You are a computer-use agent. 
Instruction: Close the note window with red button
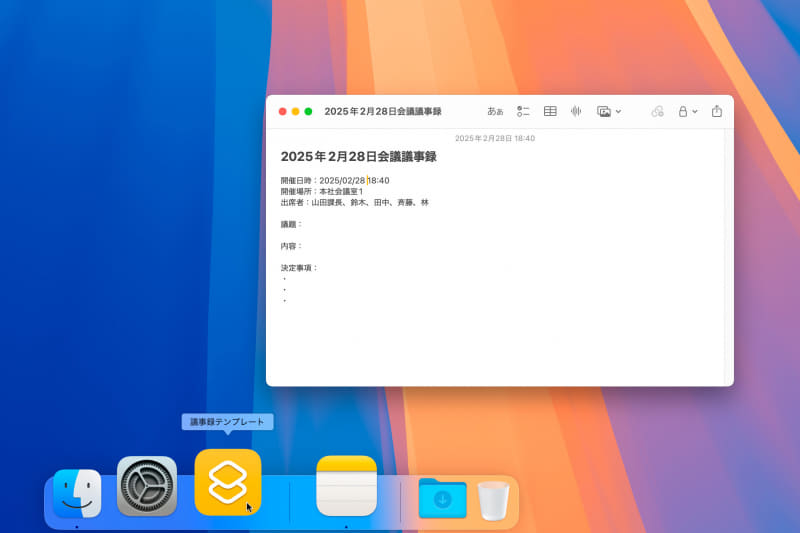click(x=283, y=111)
